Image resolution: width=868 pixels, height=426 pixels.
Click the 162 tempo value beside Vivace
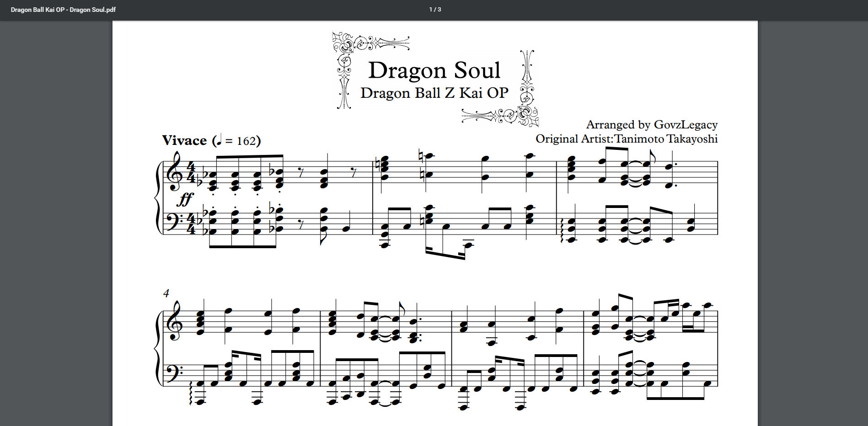(246, 141)
